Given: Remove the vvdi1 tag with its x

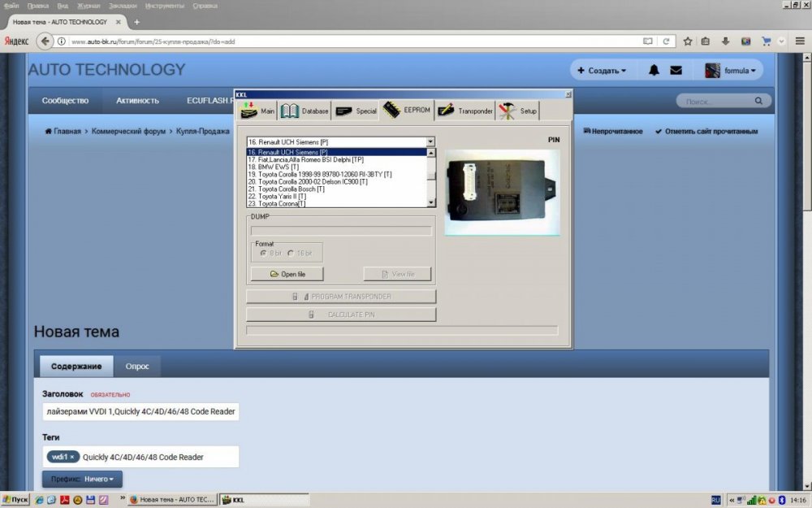Looking at the screenshot, I should click(72, 457).
